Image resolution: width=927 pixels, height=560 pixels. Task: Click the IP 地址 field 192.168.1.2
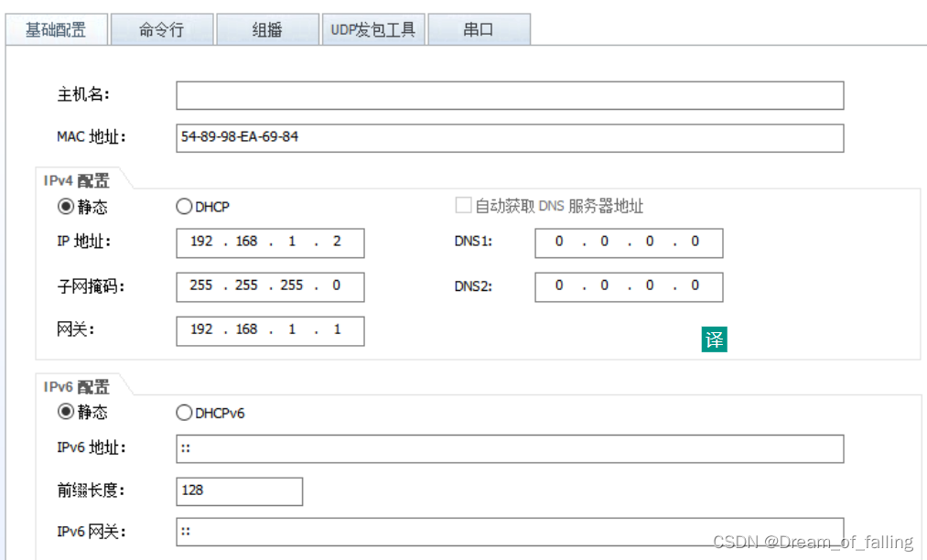click(270, 243)
